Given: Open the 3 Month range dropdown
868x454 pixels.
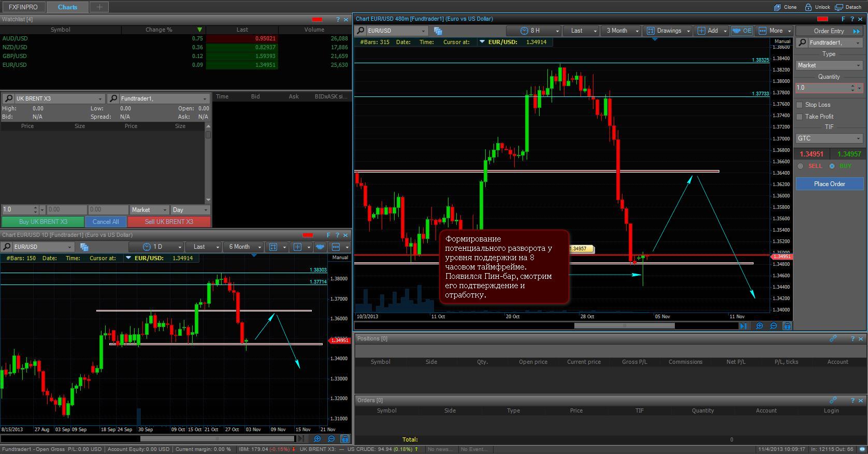Looking at the screenshot, I should coord(622,31).
